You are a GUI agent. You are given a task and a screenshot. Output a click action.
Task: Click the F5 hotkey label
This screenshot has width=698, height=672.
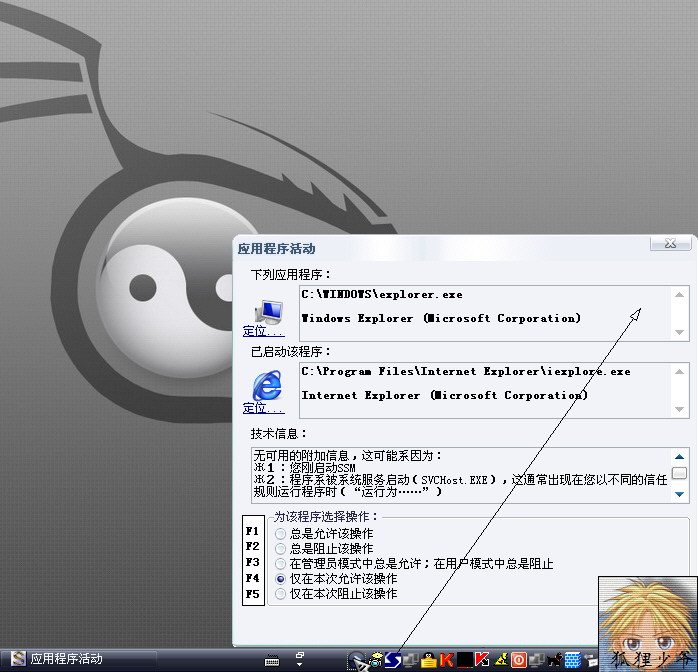(x=252, y=594)
